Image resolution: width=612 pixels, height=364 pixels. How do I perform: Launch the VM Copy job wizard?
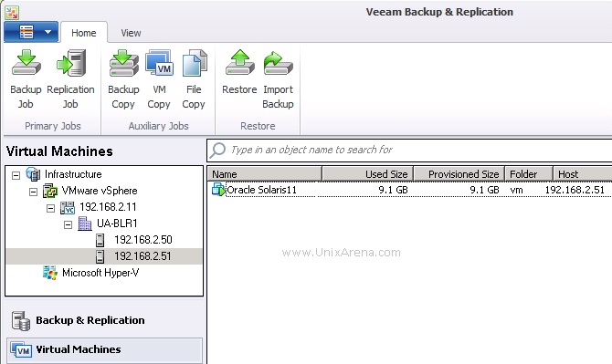(x=159, y=79)
